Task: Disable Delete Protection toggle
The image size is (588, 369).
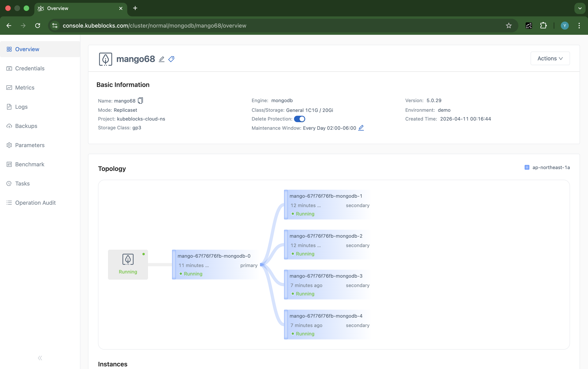Action: [300, 119]
